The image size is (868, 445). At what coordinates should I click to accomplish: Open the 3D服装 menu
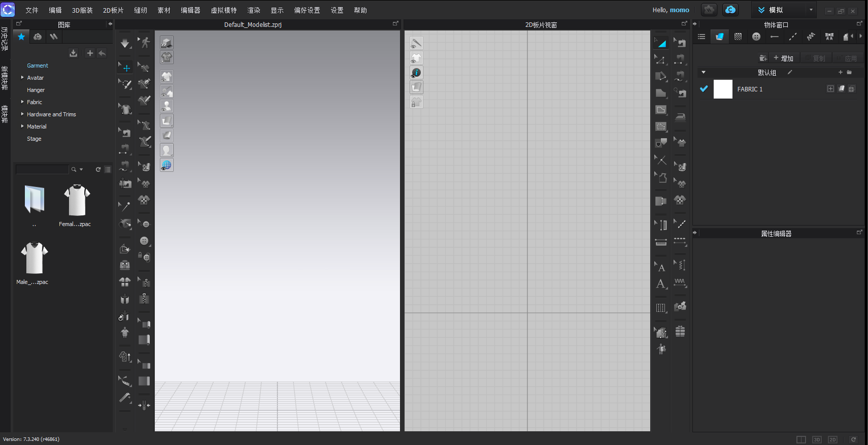[82, 10]
